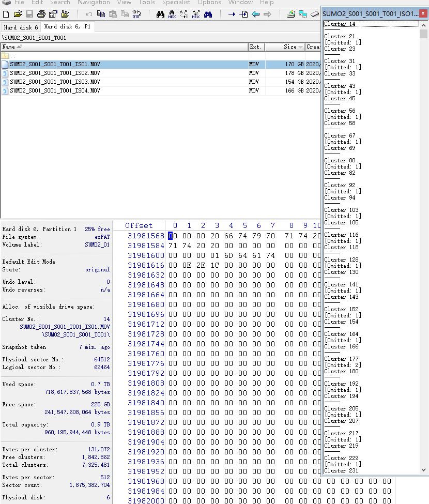
Task: Open the Edit menu
Action: (37, 2)
